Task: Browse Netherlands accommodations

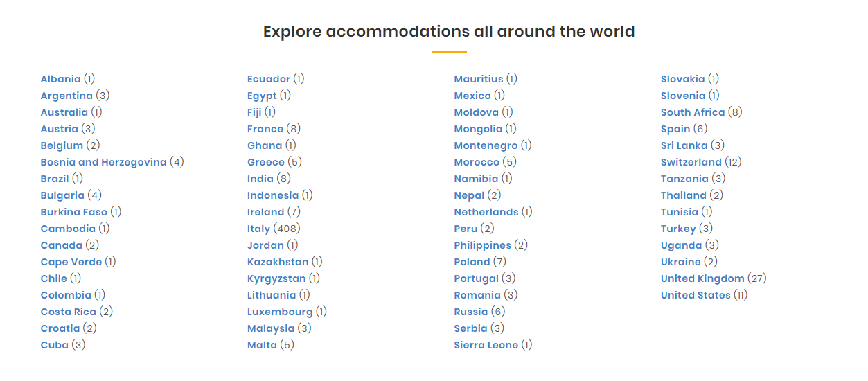Action: 486,212
